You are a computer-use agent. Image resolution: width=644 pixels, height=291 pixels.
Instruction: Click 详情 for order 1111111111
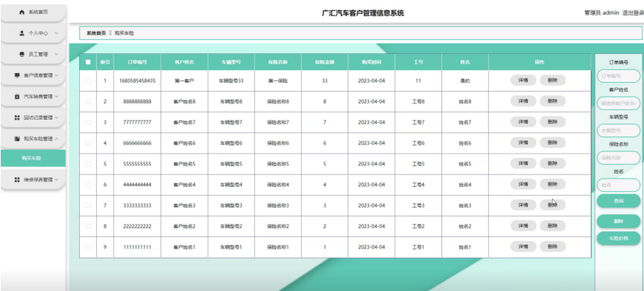(x=523, y=247)
